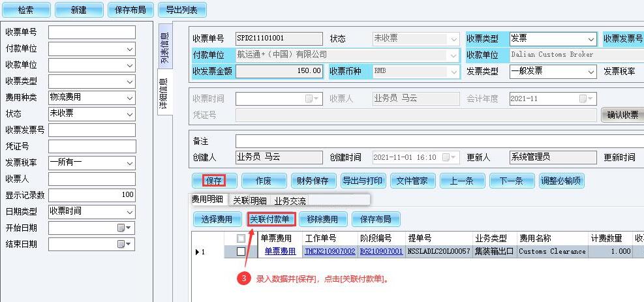
Task: Click the 财务保存 button
Action: tap(313, 181)
